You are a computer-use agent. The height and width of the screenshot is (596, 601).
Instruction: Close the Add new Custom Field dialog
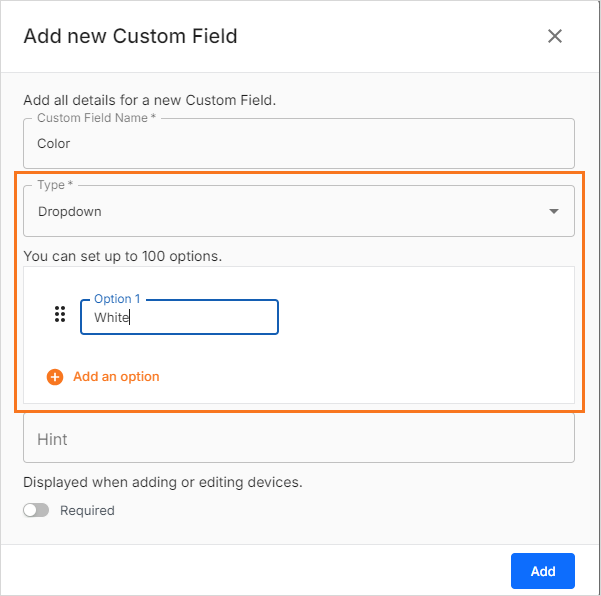pos(555,37)
